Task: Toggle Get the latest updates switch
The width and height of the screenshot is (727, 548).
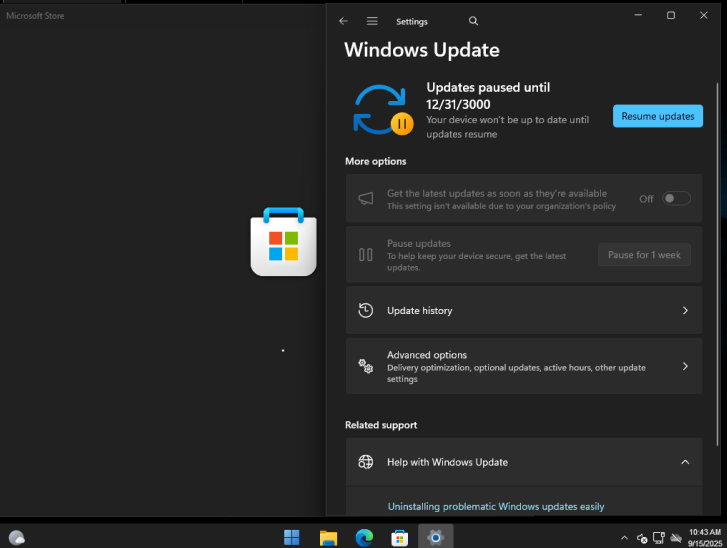Action: click(676, 198)
